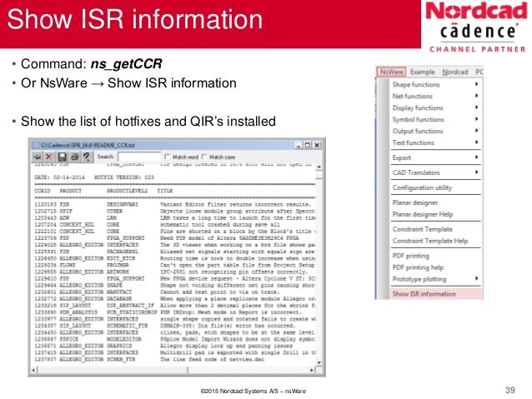Click row 1229664 ALLEGRO_EDITOR SHAPE
This screenshot has width=532, height=399.
175,285
